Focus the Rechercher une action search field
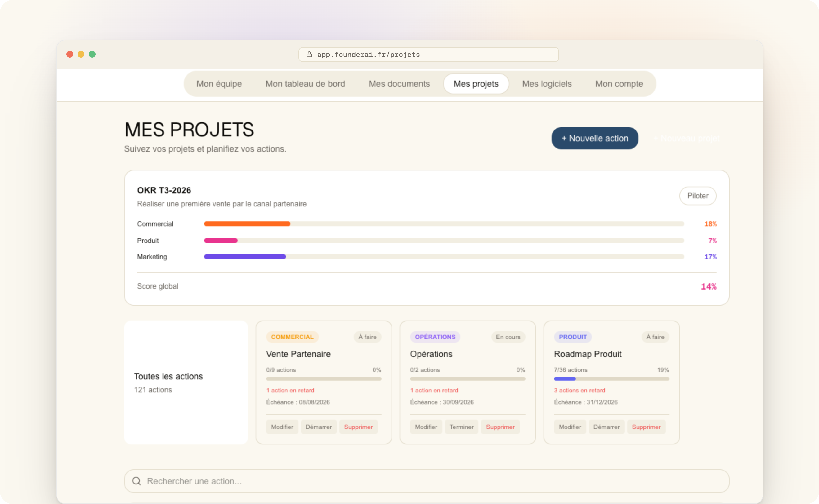This screenshot has height=504, width=819. click(427, 481)
